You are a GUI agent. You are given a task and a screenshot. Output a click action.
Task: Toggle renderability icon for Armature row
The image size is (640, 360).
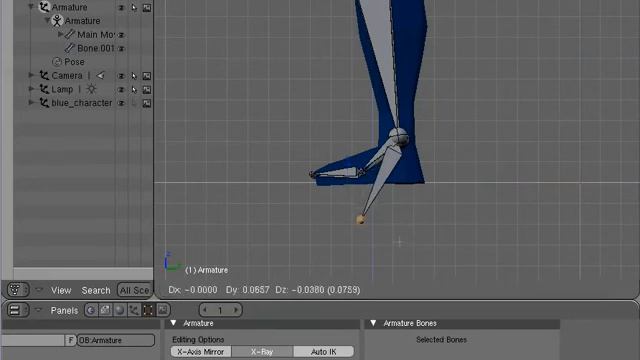147,7
